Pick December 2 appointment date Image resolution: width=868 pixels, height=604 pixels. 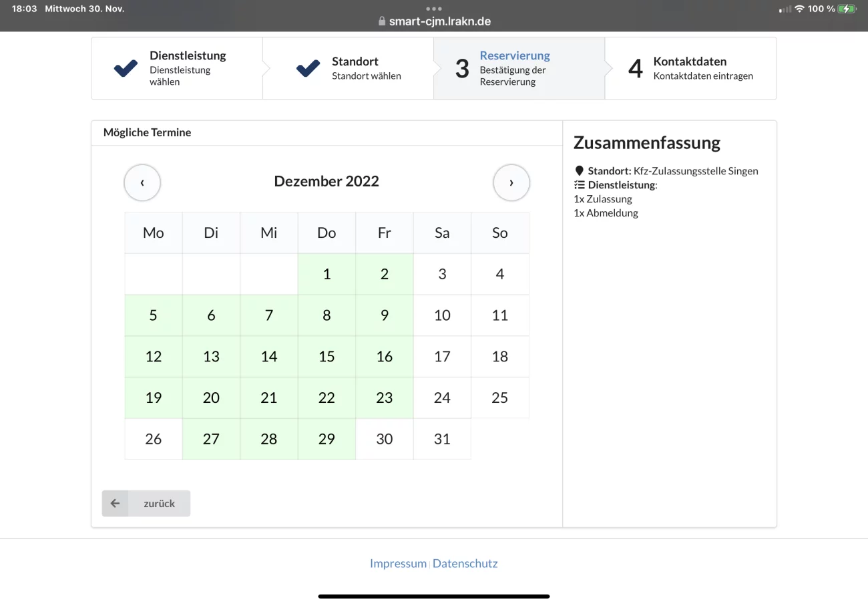point(385,274)
